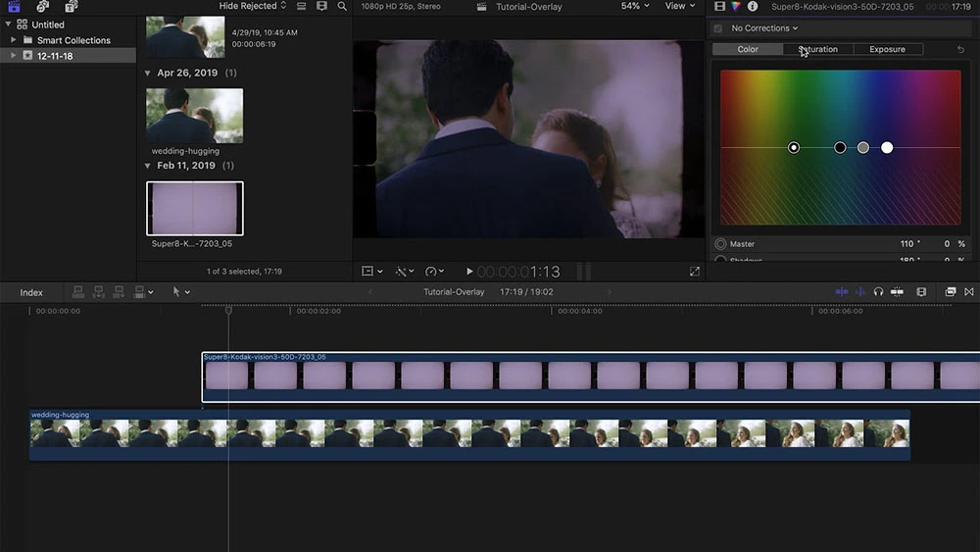Screen dimensions: 980x552
Task: Collapse the Untitled library
Action: [x=8, y=25]
